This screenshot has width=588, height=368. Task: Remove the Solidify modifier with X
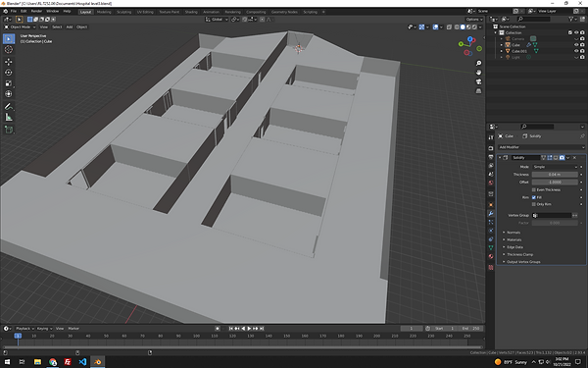[574, 158]
